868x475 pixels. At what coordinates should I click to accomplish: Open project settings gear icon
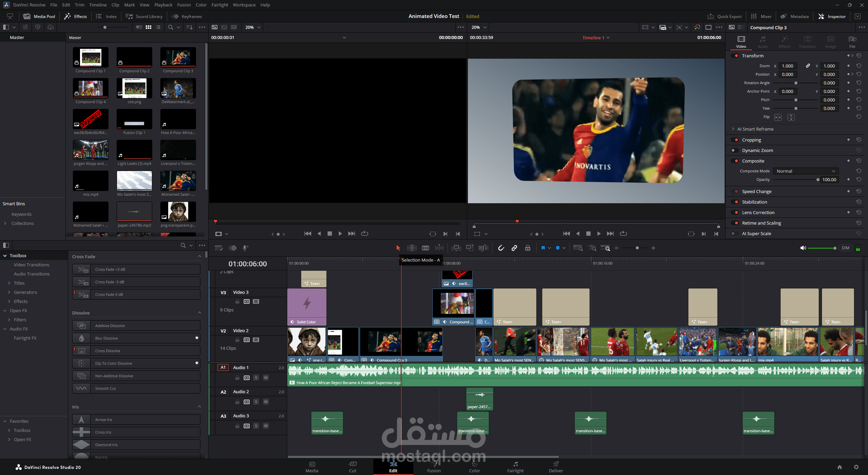tap(856, 467)
